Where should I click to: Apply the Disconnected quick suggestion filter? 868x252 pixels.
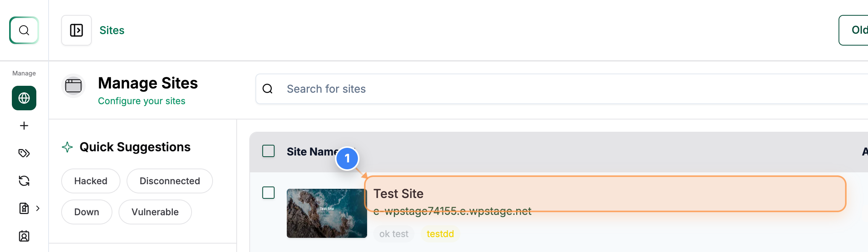pyautogui.click(x=170, y=181)
